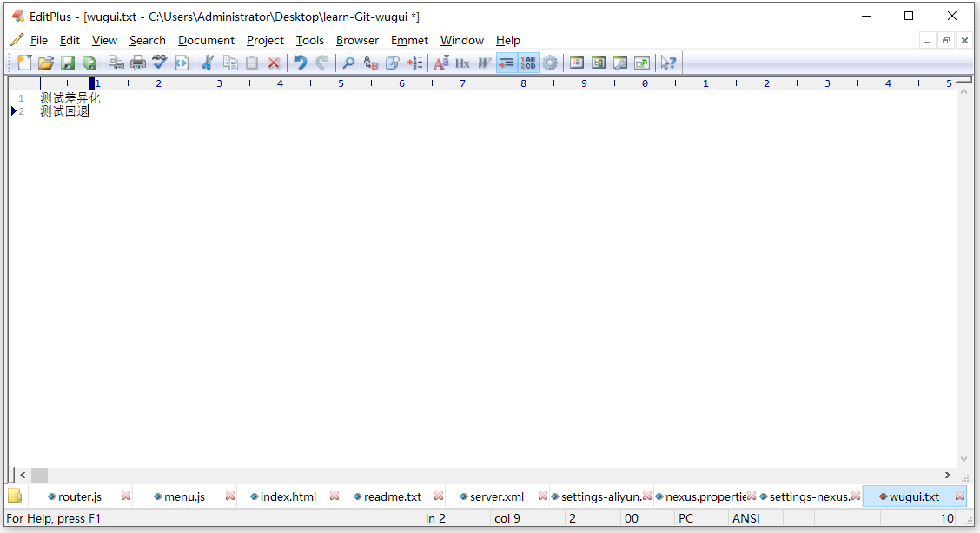Click the Find magnifier icon
This screenshot has height=533, width=980.
(x=348, y=63)
